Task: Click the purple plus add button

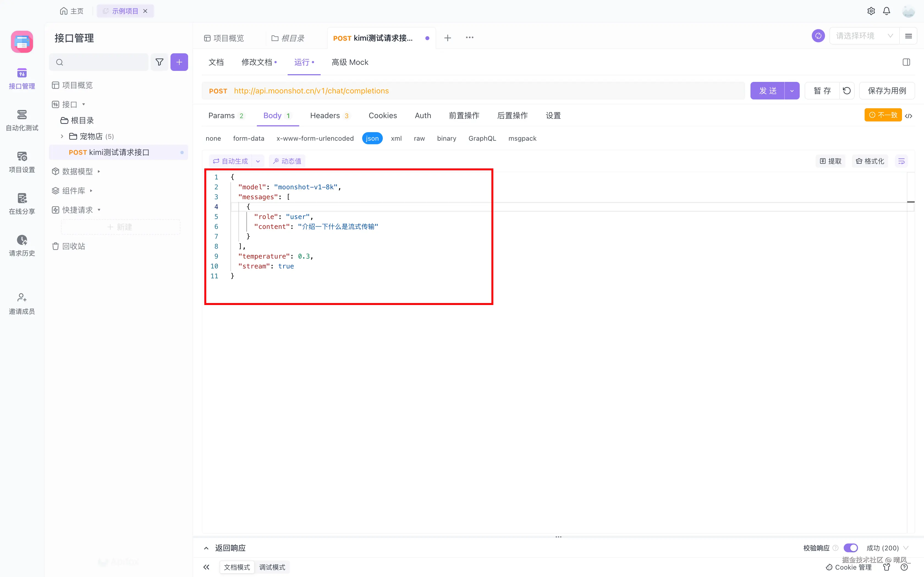Action: click(x=179, y=62)
